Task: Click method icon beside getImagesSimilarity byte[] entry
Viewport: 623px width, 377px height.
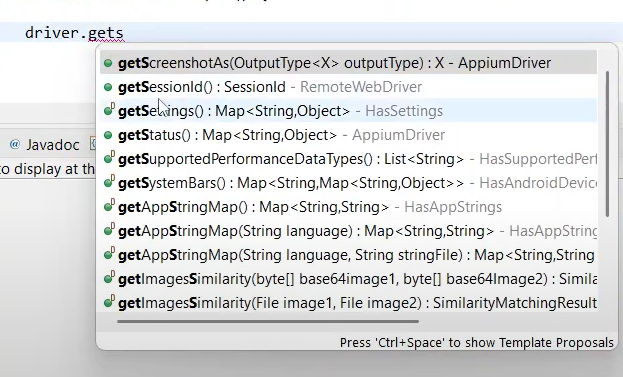Action: point(109,278)
